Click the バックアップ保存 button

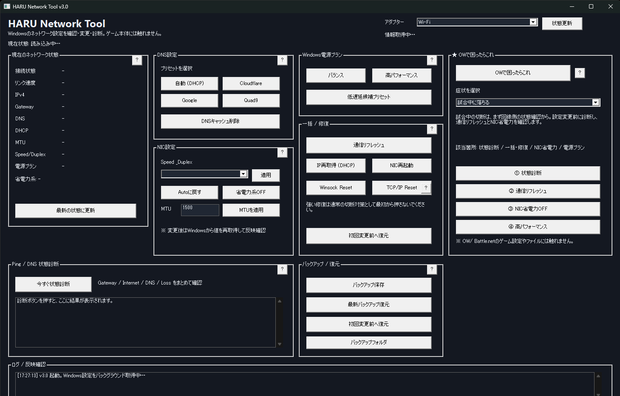coord(369,285)
